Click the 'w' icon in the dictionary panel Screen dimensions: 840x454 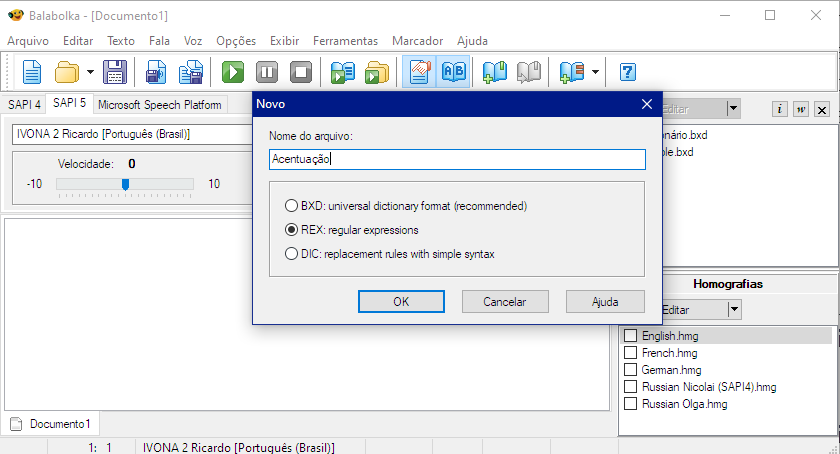click(800, 109)
